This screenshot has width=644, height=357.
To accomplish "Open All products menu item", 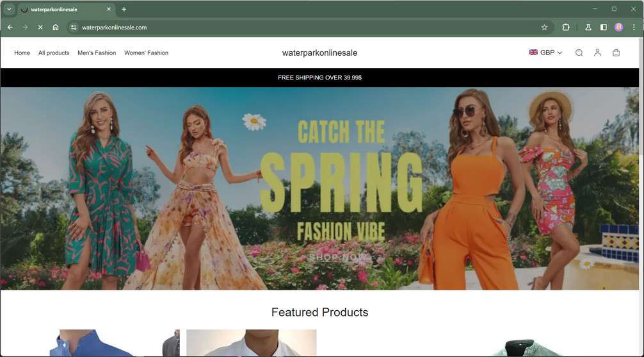I will point(54,53).
